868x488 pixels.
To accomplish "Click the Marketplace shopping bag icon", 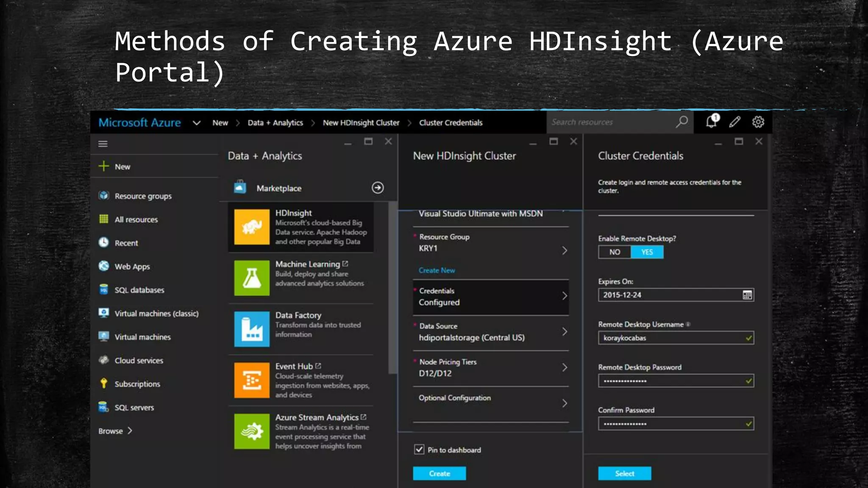I will [x=240, y=187].
